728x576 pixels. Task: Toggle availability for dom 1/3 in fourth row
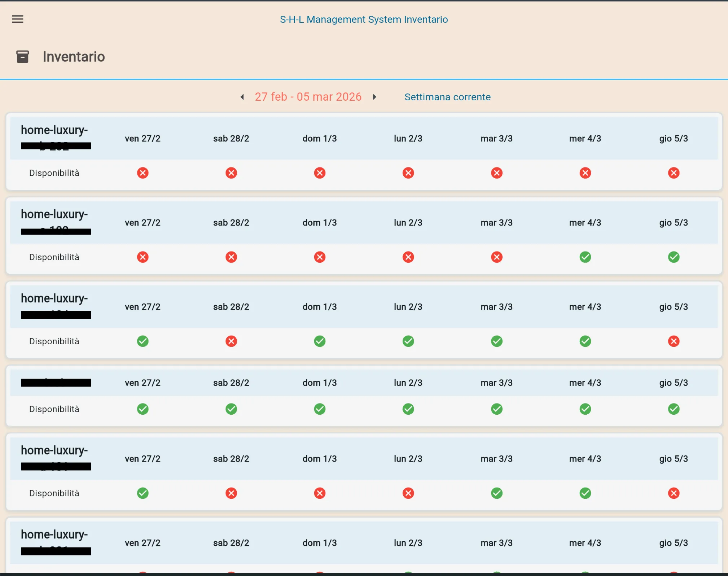point(320,409)
